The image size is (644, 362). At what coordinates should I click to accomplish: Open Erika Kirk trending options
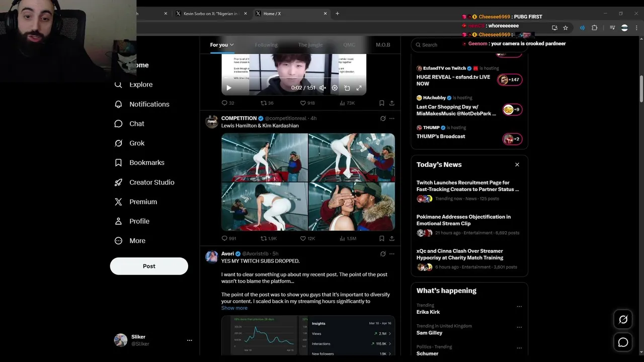(519, 306)
